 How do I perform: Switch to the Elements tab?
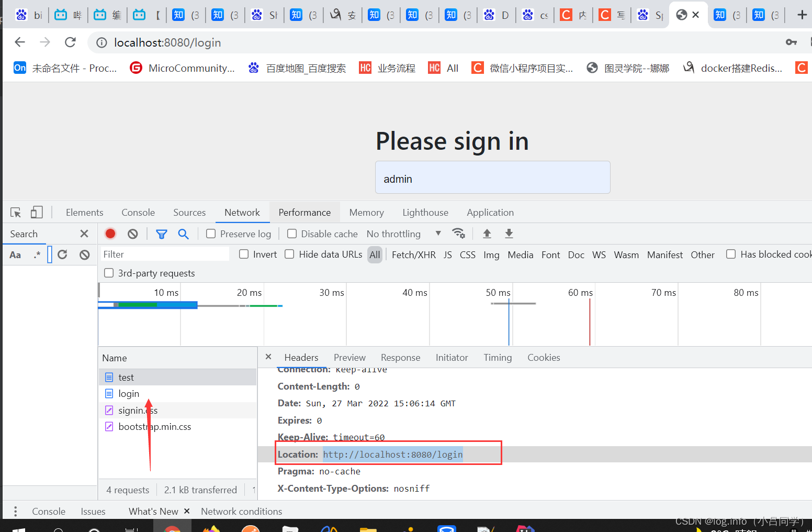(x=84, y=213)
